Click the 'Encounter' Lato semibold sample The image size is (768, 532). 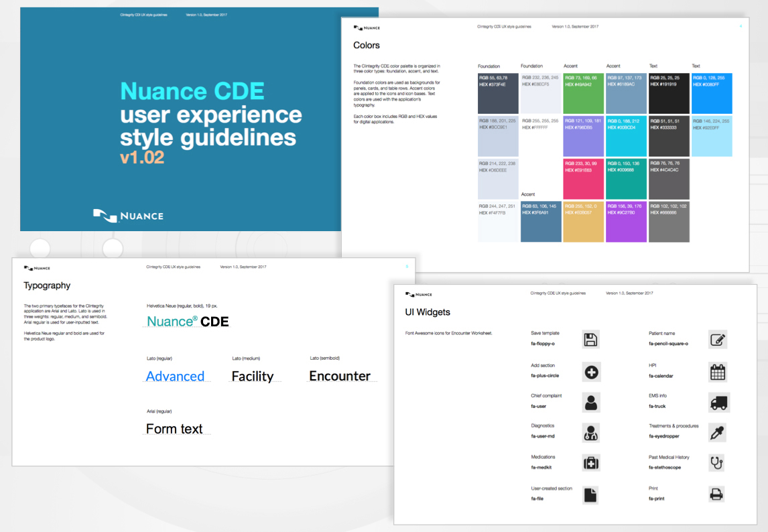(339, 376)
